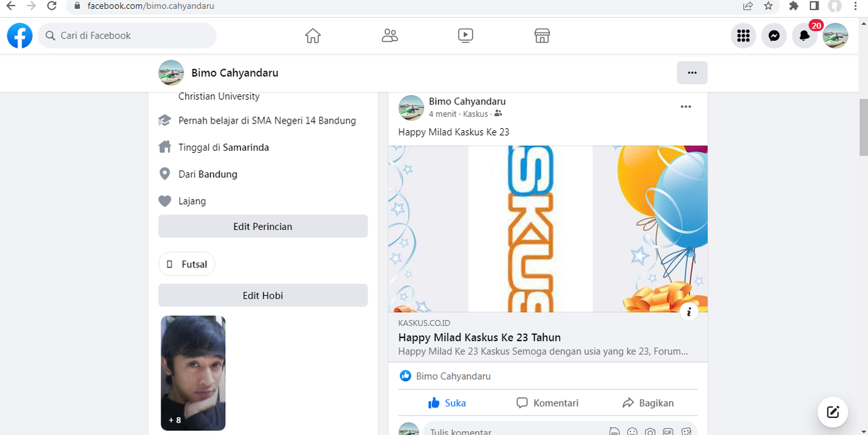Click the share page icon in address bar
Screen dimensions: 868x435
point(748,6)
